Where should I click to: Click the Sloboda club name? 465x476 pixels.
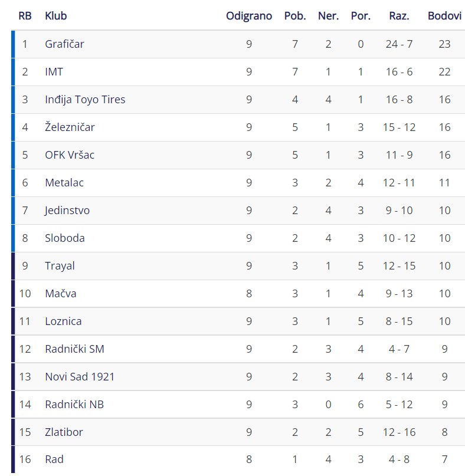65,238
